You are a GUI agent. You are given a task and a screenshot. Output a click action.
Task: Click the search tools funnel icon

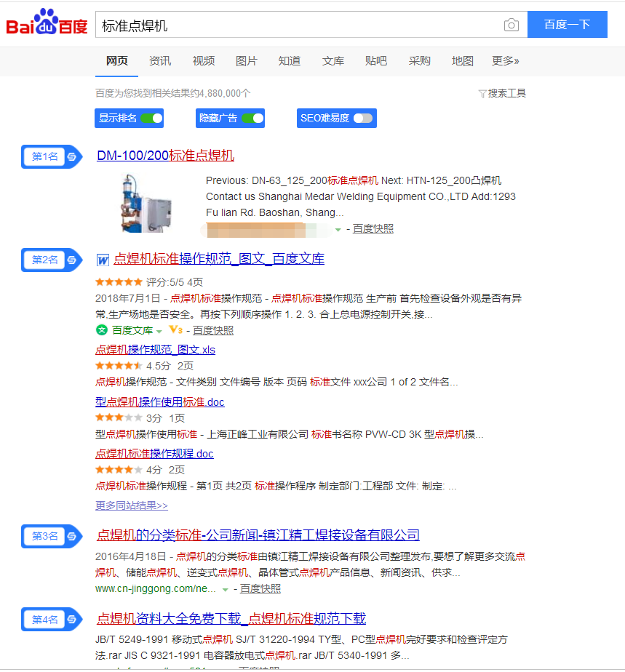point(482,93)
